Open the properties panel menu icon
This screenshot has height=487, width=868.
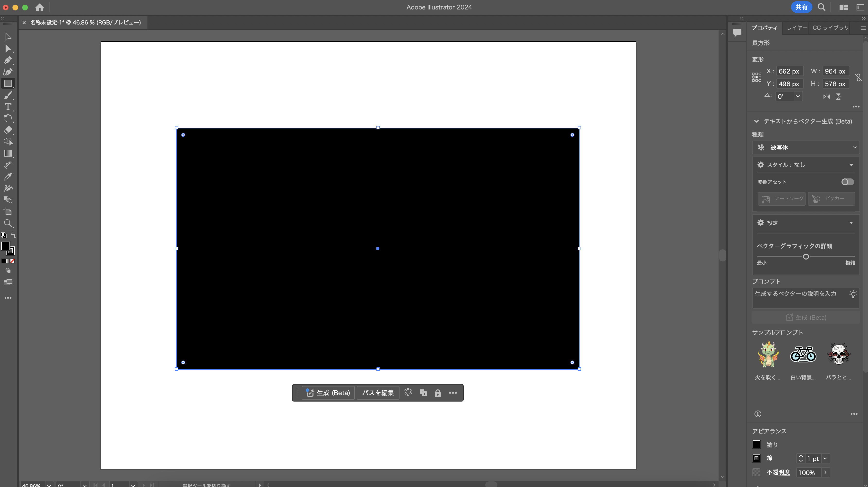click(x=863, y=28)
